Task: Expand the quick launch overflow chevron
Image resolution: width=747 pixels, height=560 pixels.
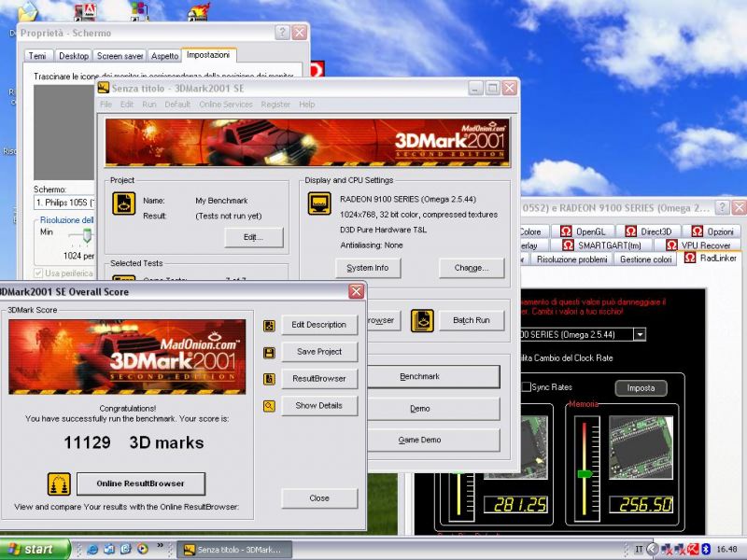Action: click(160, 546)
